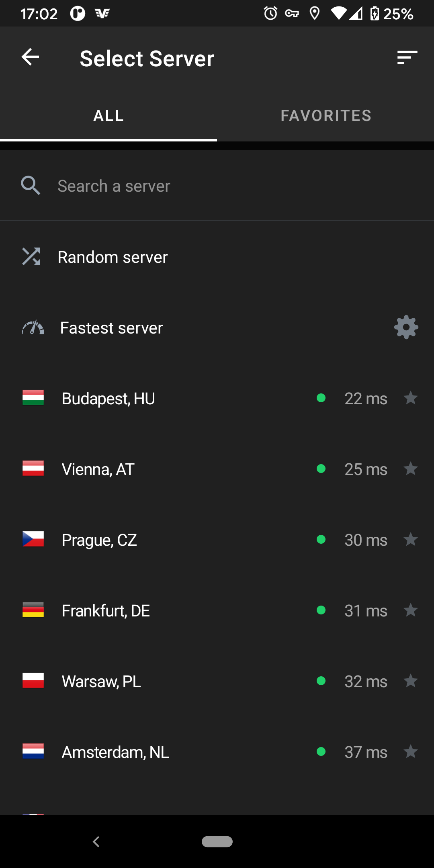The width and height of the screenshot is (434, 868).
Task: Tap the search magnifier icon
Action: tap(31, 186)
